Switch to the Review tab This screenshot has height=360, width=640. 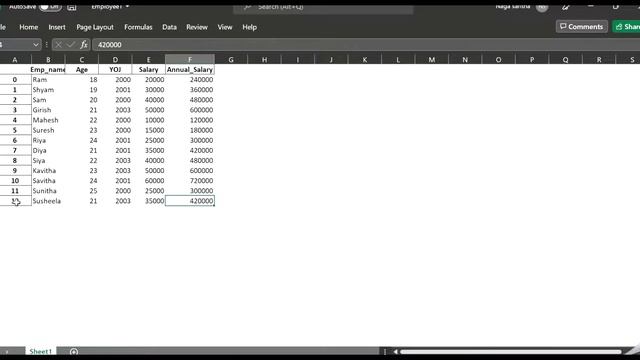(197, 27)
